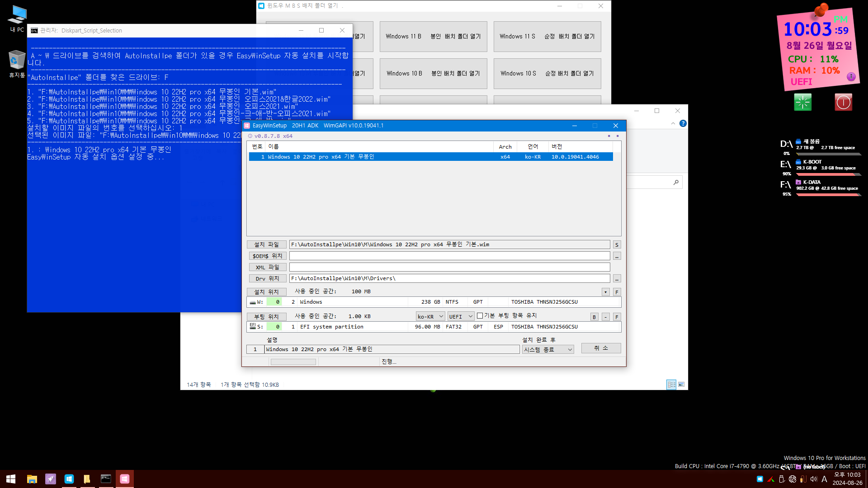The height and width of the screenshot is (488, 868).
Task: Collapse the Explorer ribbon chevron
Action: (x=673, y=123)
